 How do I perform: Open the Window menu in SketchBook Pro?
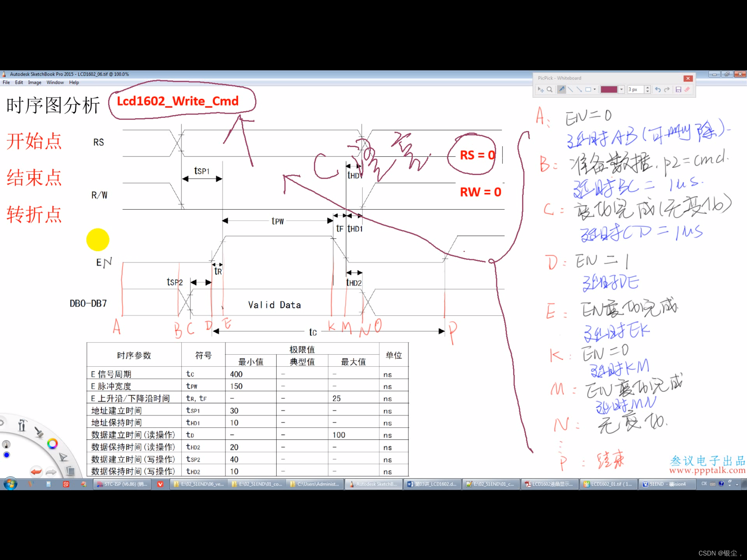click(x=55, y=83)
